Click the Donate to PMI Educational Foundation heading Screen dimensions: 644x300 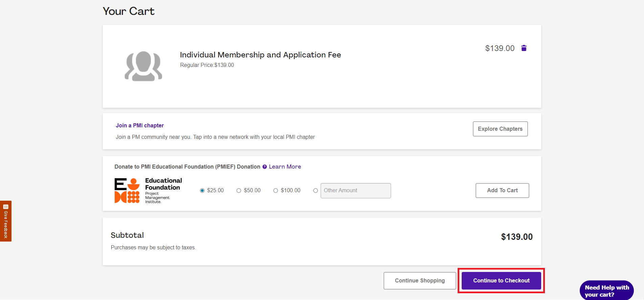(187, 167)
